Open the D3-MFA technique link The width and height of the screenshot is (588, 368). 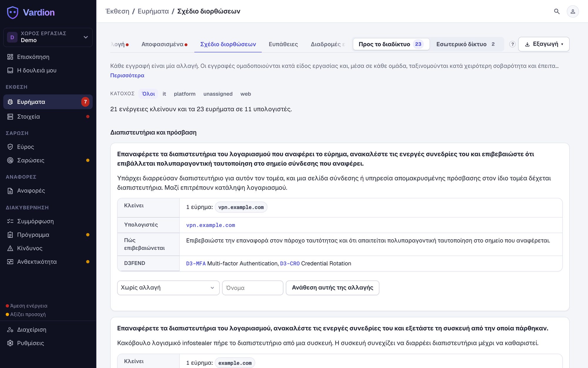pyautogui.click(x=196, y=263)
